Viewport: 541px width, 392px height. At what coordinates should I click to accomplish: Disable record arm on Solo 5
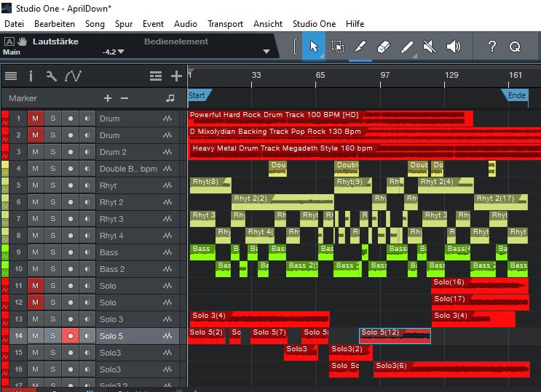(71, 336)
